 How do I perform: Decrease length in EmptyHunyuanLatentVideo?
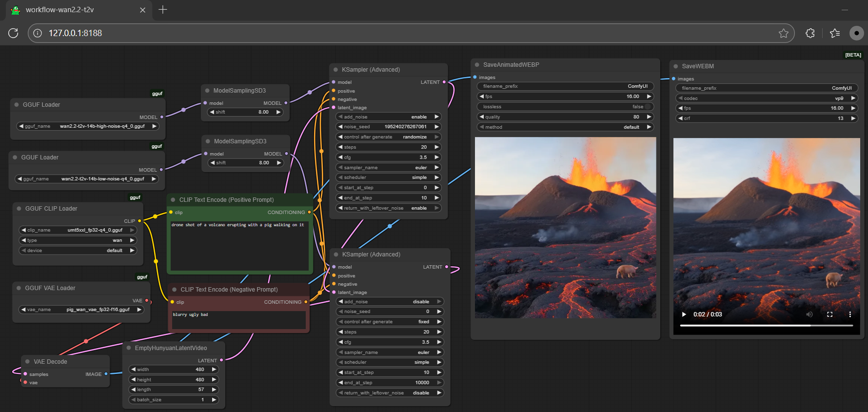[133, 390]
